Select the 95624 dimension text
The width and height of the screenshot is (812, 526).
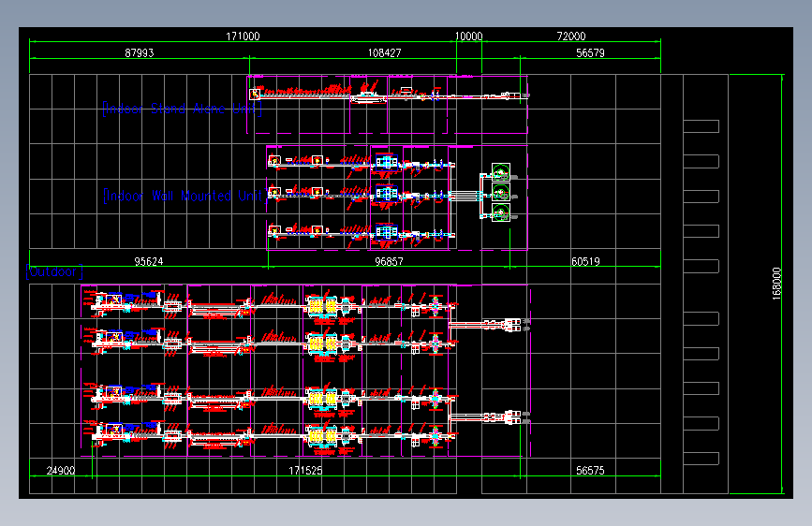(x=149, y=261)
